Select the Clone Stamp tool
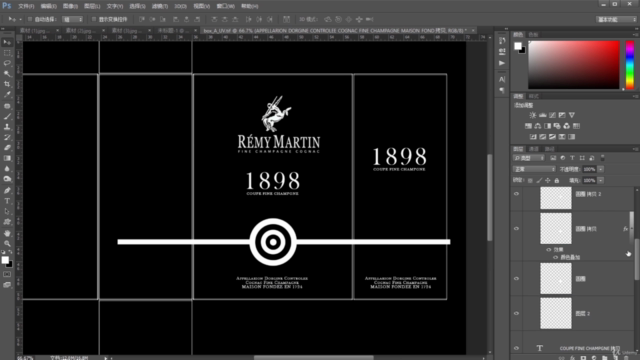 coord(7,127)
